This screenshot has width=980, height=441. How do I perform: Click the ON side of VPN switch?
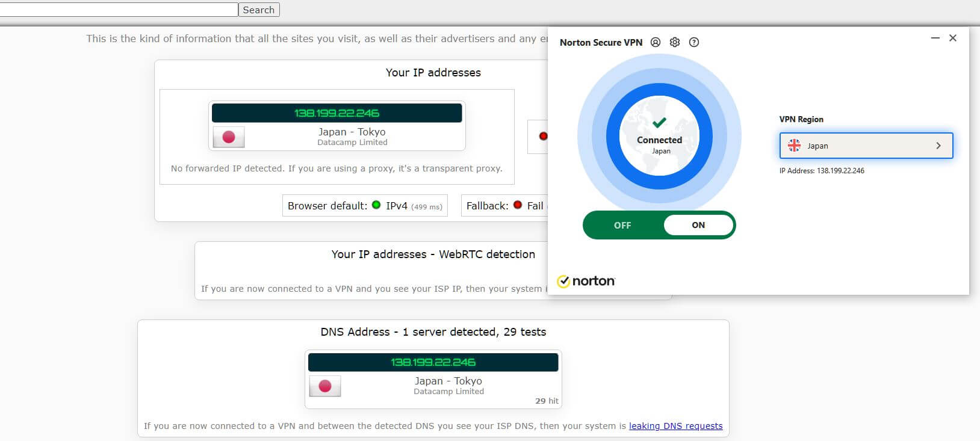pyautogui.click(x=698, y=225)
